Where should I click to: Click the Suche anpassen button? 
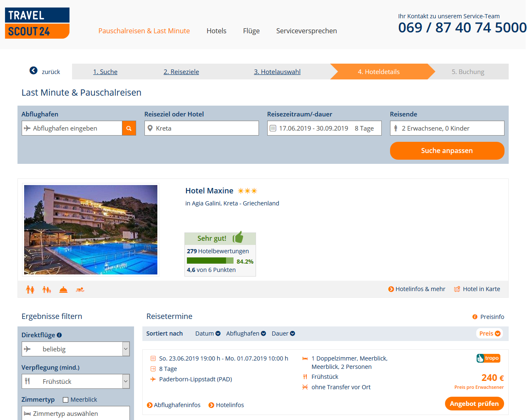(447, 151)
